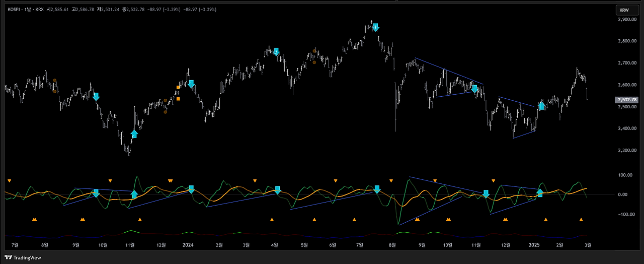
Task: Click the 2,600.00 price axis label
Action: (627, 85)
